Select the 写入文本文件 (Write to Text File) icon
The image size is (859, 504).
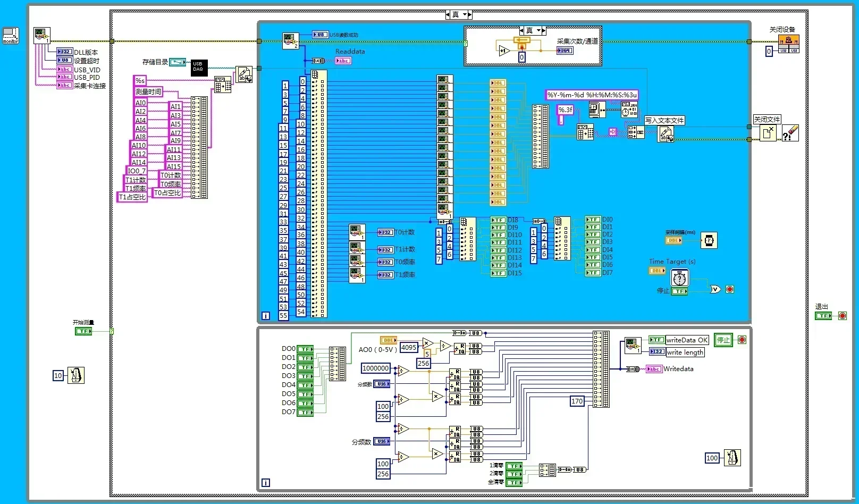(x=666, y=134)
